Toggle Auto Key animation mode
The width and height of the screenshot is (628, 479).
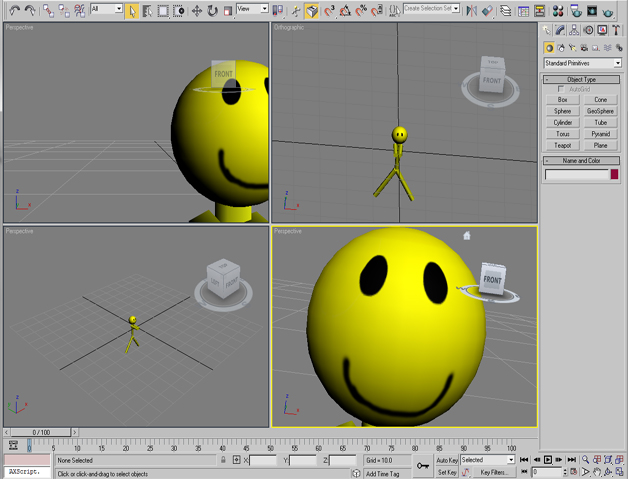(447, 460)
